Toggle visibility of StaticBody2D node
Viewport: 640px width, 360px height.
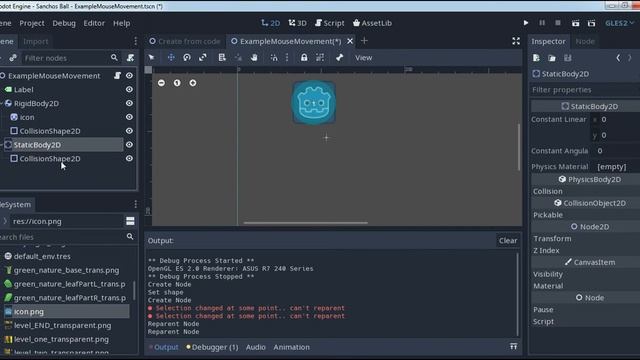pos(129,144)
